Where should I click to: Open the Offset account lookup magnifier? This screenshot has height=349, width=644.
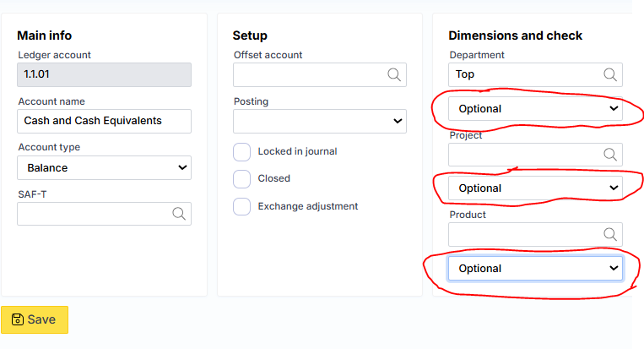(394, 74)
